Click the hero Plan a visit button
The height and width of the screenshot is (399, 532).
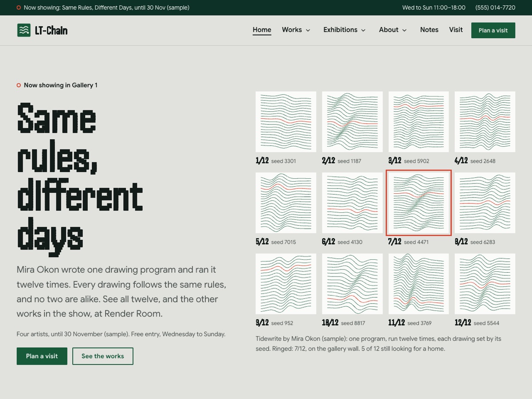[x=42, y=356]
